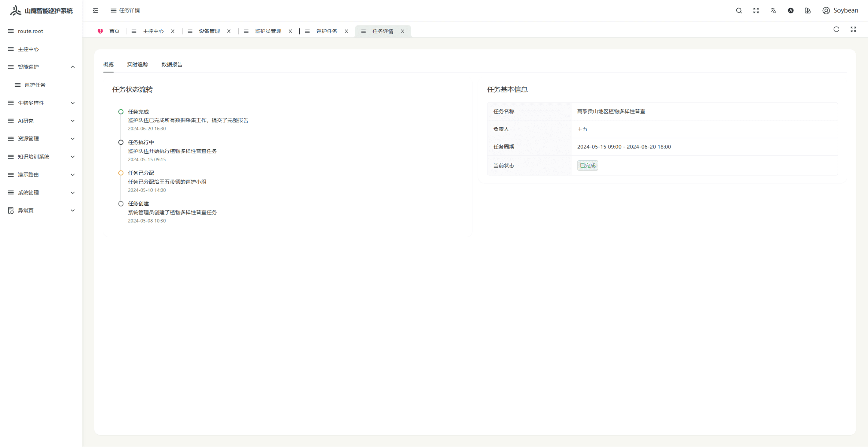Open global search with the magnifier icon
Image resolution: width=868 pixels, height=447 pixels.
(739, 10)
